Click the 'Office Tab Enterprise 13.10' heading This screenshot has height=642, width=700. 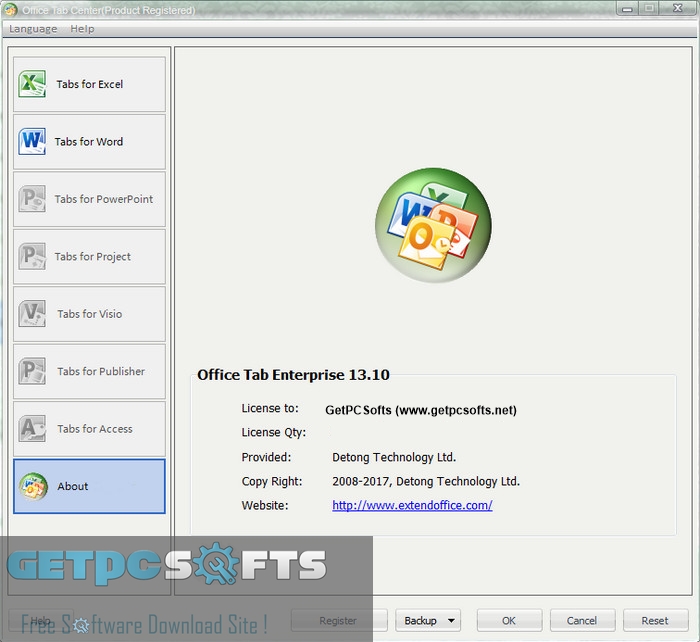pos(293,375)
